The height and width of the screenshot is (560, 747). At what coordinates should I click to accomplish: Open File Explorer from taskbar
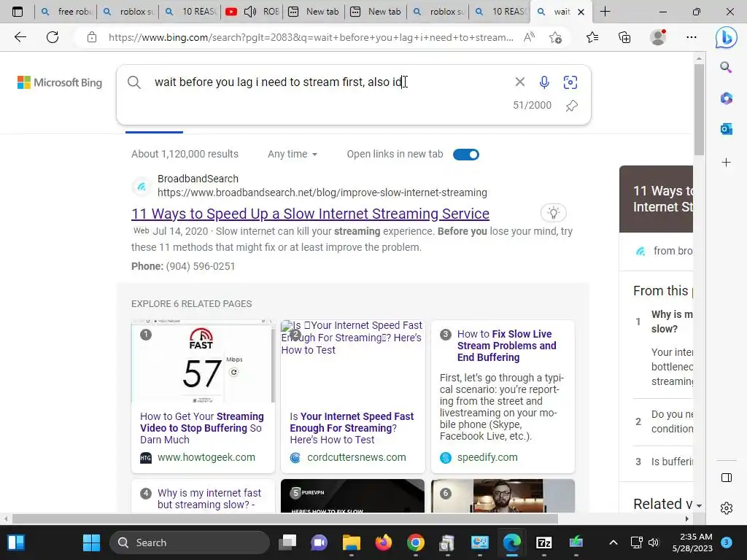click(x=351, y=542)
